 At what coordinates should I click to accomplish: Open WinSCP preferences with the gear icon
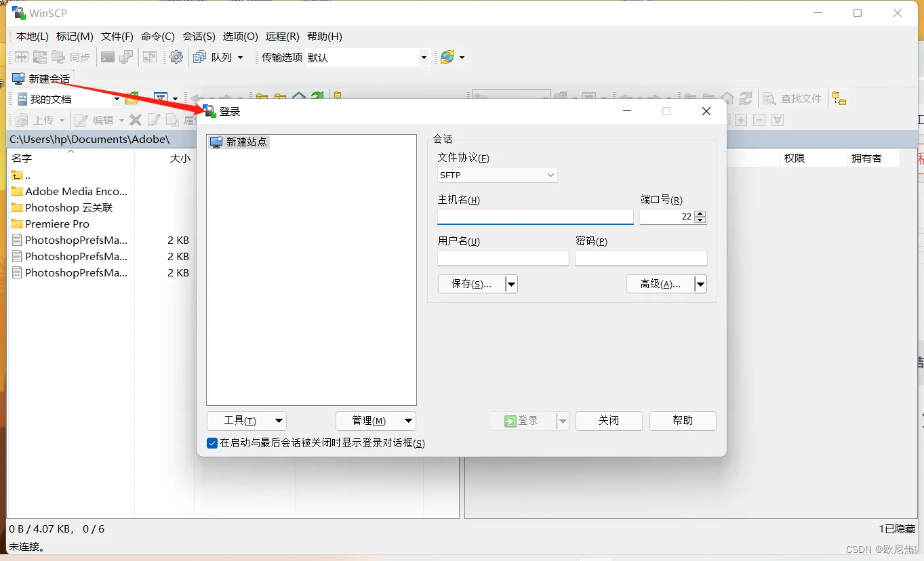176,57
